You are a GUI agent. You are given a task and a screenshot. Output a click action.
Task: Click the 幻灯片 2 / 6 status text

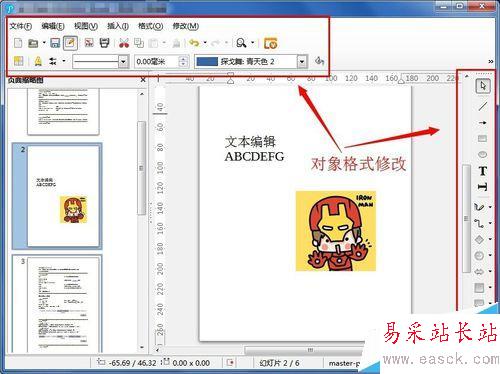(279, 363)
